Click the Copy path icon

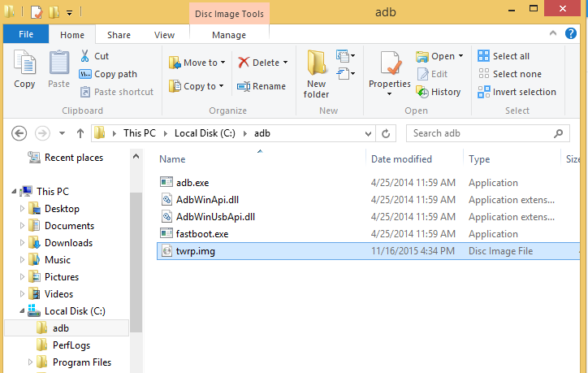click(x=85, y=74)
